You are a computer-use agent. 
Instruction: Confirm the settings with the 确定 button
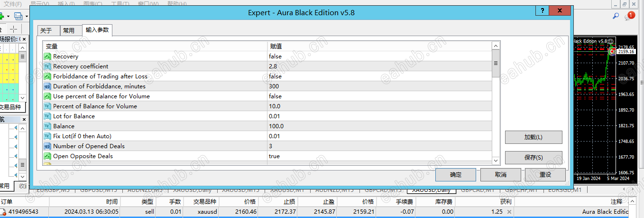456,175
